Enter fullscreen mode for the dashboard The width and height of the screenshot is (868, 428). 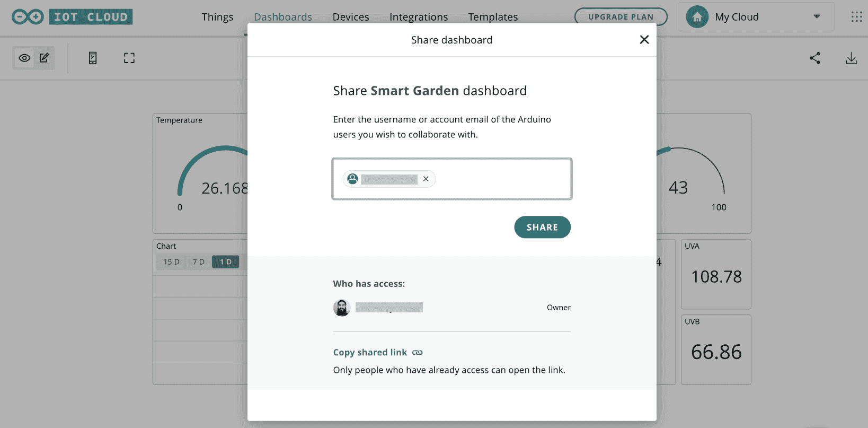(x=129, y=58)
